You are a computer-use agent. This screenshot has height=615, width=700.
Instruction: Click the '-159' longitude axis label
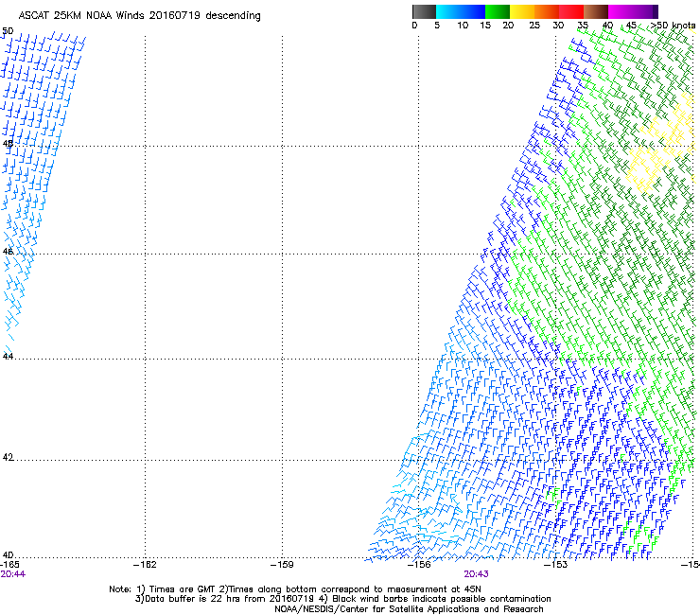[282, 565]
